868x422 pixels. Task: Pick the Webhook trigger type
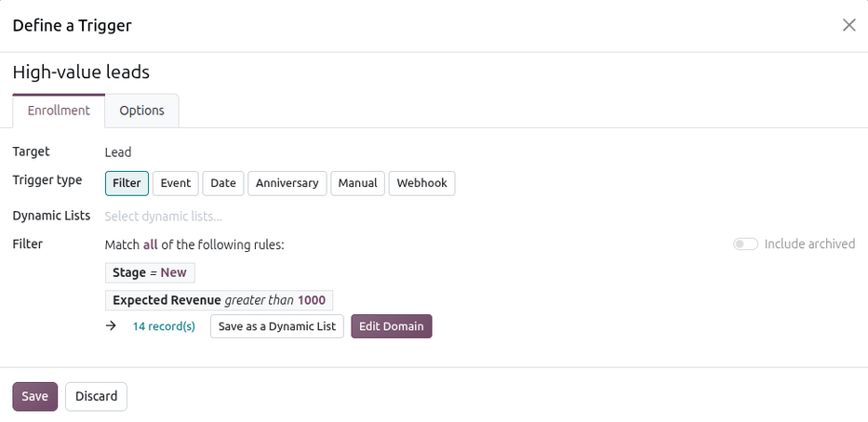pos(421,183)
